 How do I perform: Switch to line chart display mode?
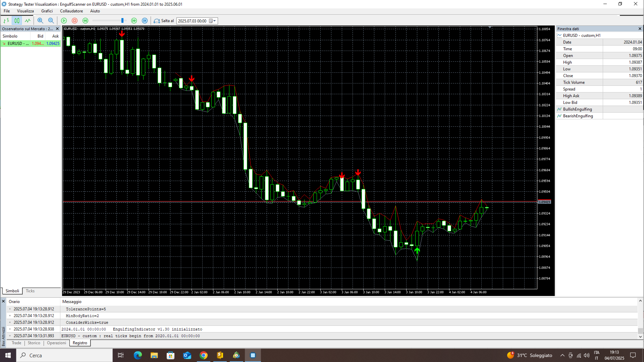28,20
